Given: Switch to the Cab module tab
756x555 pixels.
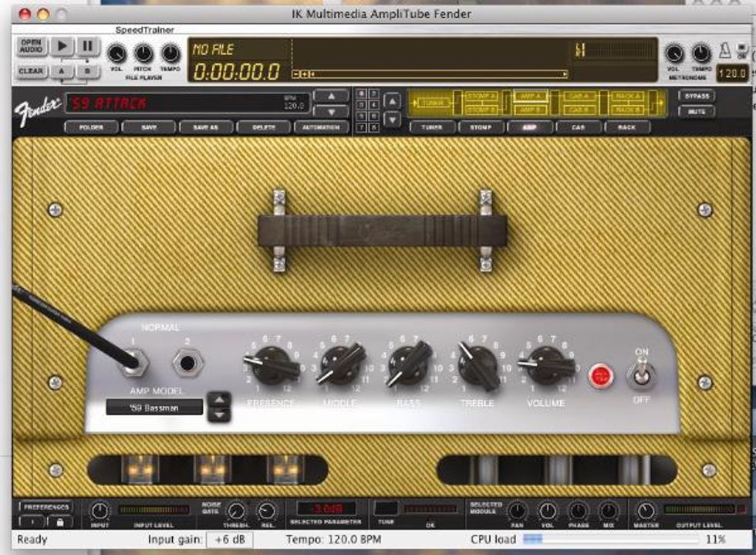Looking at the screenshot, I should [579, 127].
